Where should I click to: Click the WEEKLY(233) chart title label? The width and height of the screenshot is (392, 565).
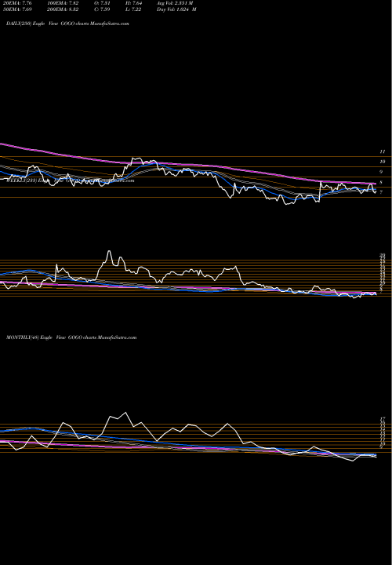(71, 180)
